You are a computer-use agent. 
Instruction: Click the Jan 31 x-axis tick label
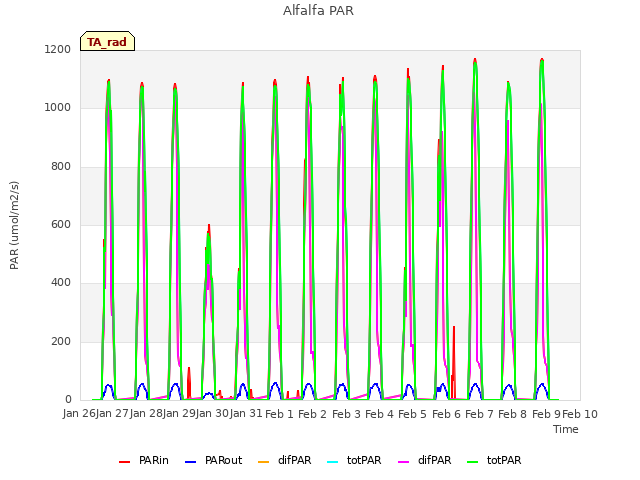[x=246, y=414]
